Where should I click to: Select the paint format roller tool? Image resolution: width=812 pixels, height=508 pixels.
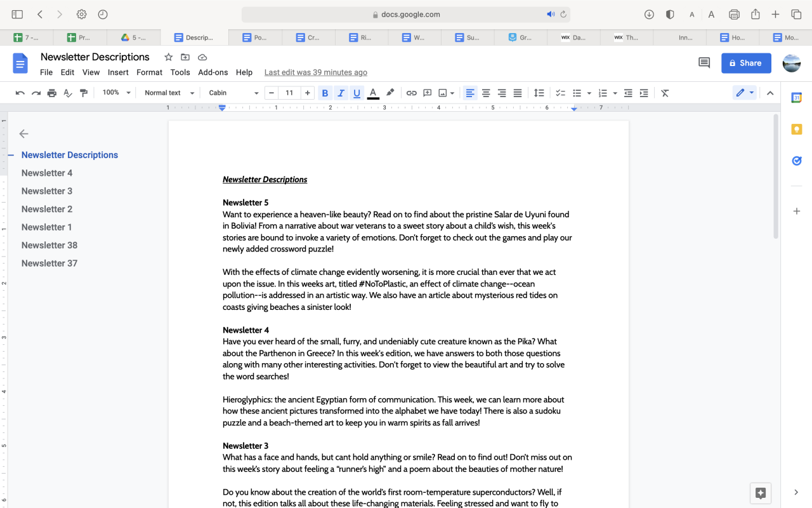click(84, 93)
